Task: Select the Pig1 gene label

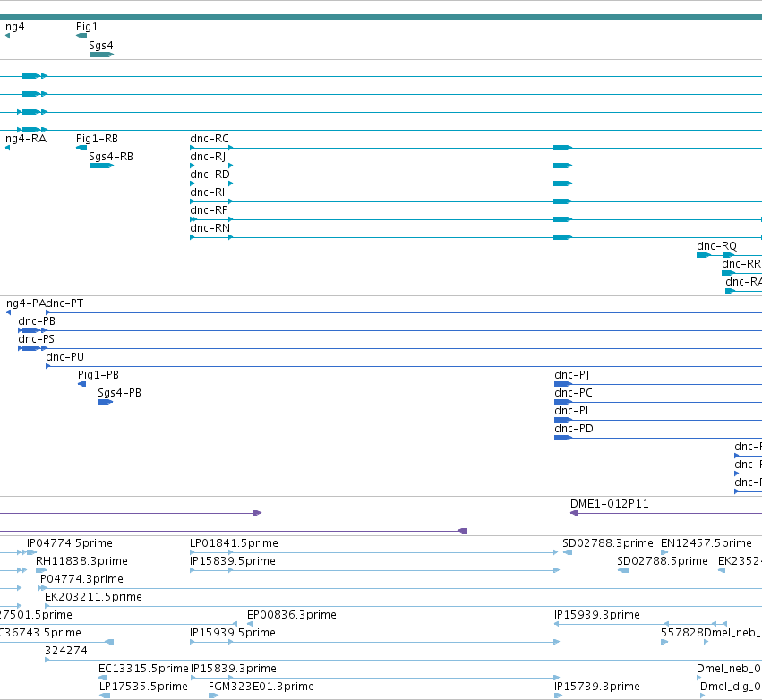Action: (x=87, y=27)
